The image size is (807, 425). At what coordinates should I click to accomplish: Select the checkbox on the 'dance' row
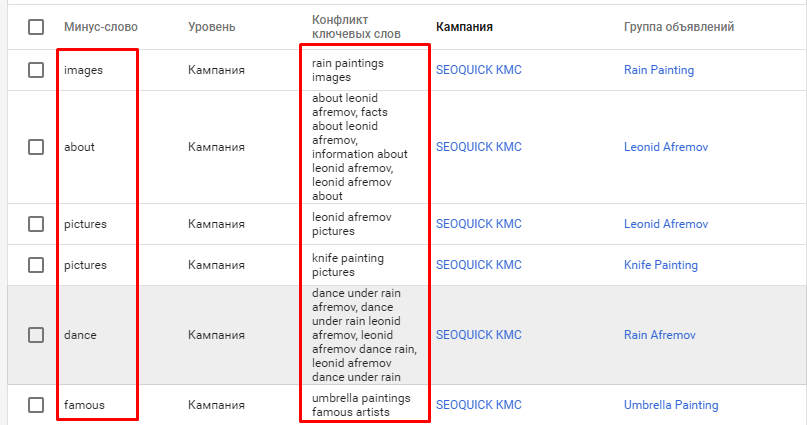(36, 335)
